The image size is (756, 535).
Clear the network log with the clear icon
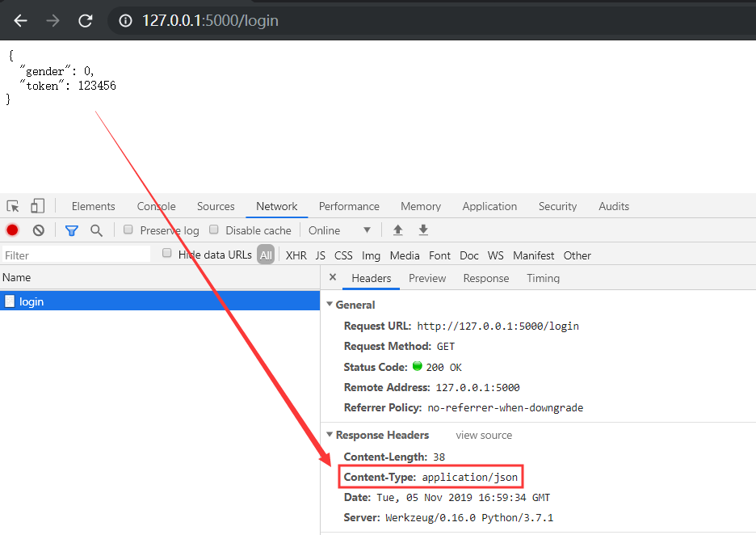click(39, 230)
